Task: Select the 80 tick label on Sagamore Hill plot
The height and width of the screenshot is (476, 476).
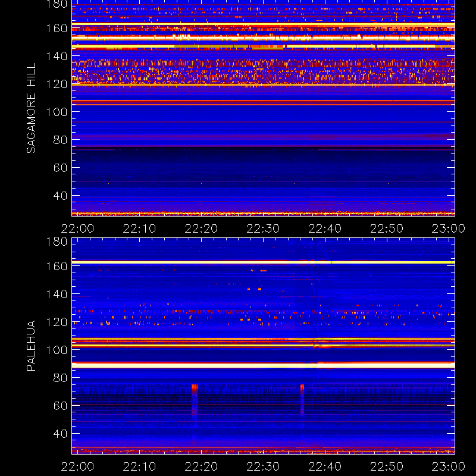Action: coord(60,140)
